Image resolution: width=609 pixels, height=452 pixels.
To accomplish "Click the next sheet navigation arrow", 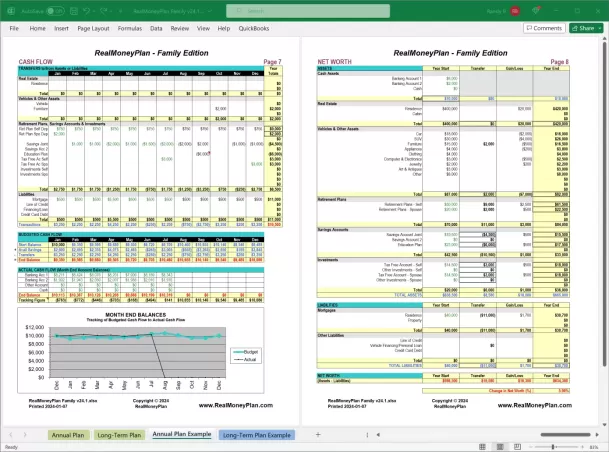I will [25, 435].
